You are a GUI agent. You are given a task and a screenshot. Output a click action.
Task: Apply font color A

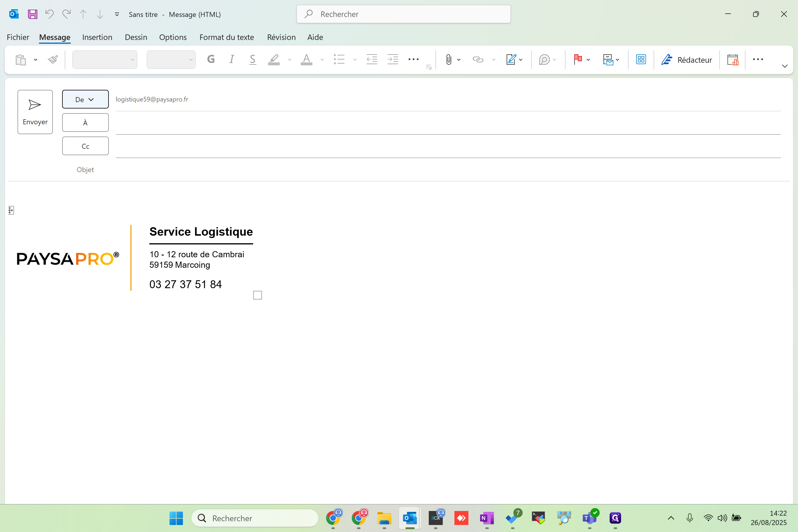pos(306,60)
